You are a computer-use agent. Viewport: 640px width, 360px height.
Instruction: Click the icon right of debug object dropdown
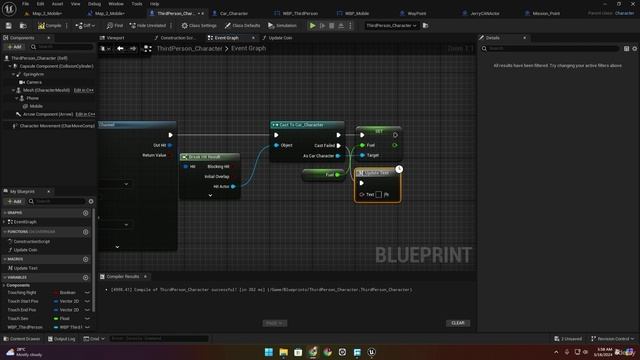425,25
